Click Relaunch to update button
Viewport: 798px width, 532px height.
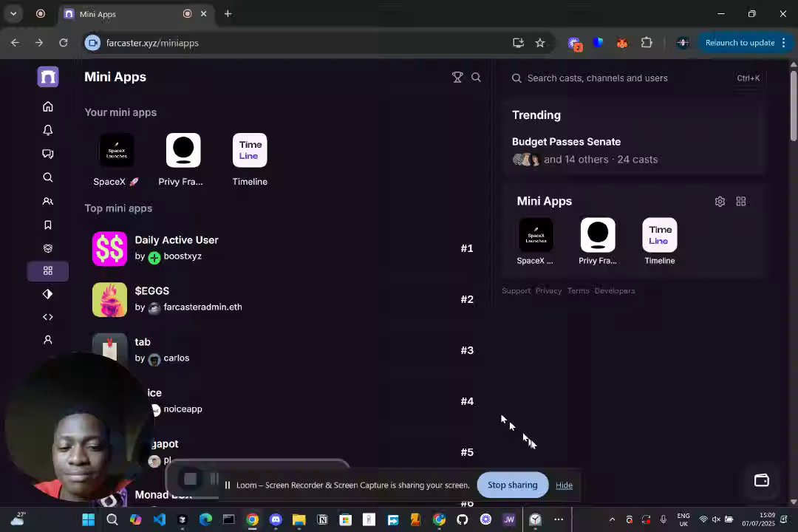click(740, 43)
